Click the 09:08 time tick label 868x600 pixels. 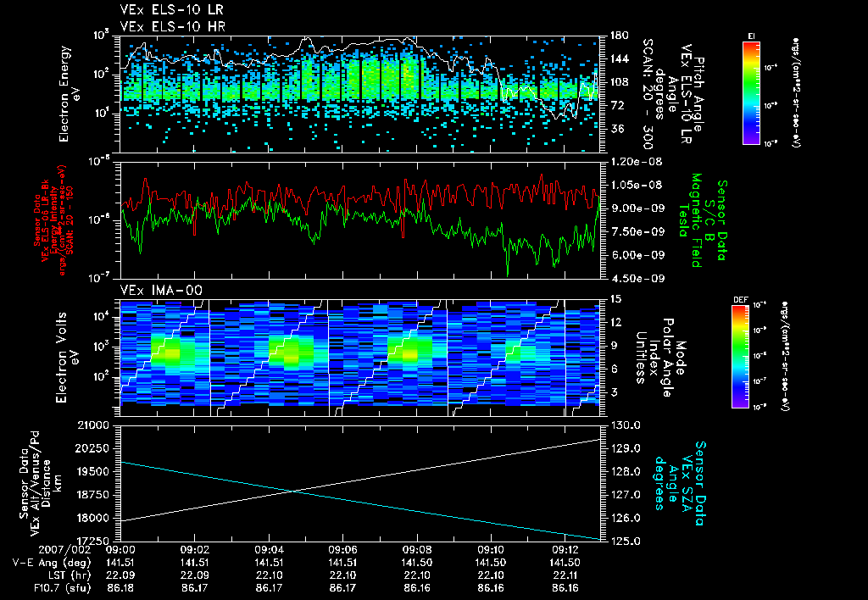point(417,550)
